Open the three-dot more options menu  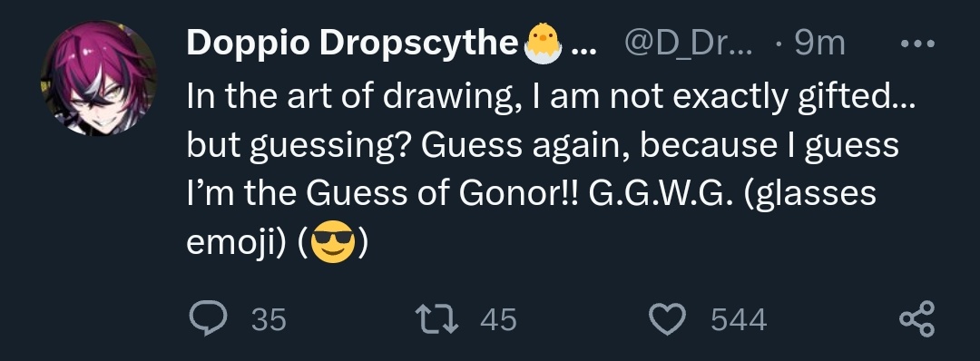916,44
